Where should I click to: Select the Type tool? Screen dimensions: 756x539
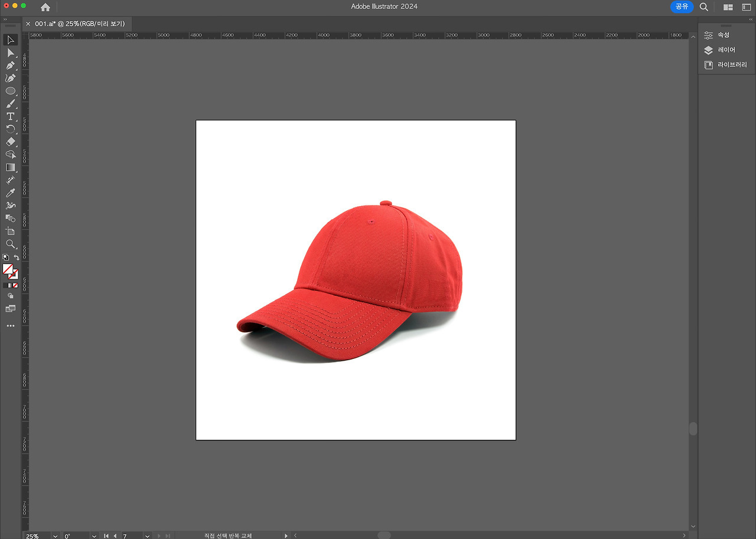point(11,116)
